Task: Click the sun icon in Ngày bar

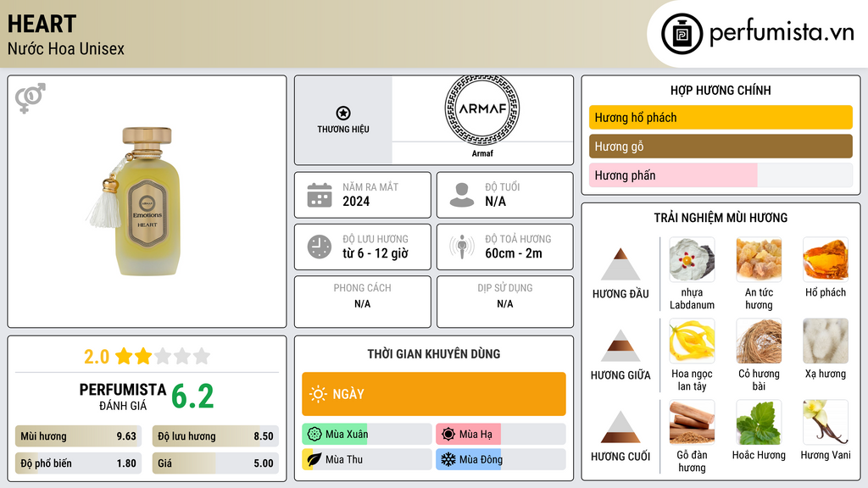Action: (318, 394)
